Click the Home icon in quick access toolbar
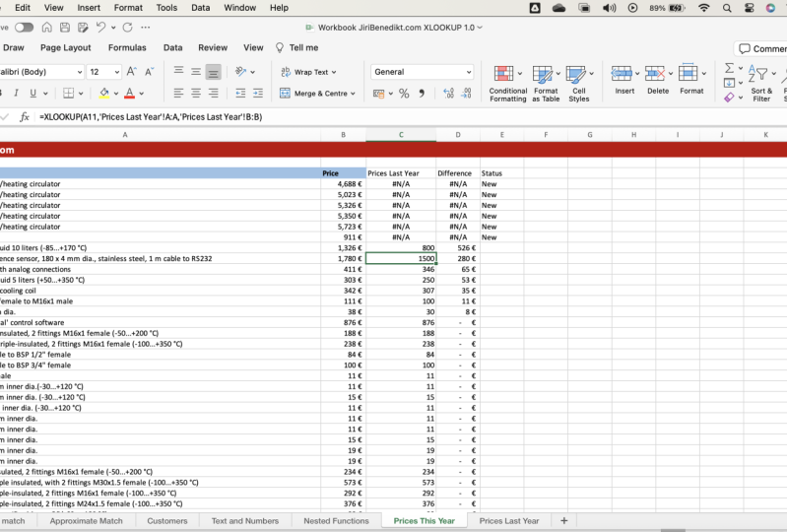The height and width of the screenshot is (532, 787). pyautogui.click(x=46, y=28)
